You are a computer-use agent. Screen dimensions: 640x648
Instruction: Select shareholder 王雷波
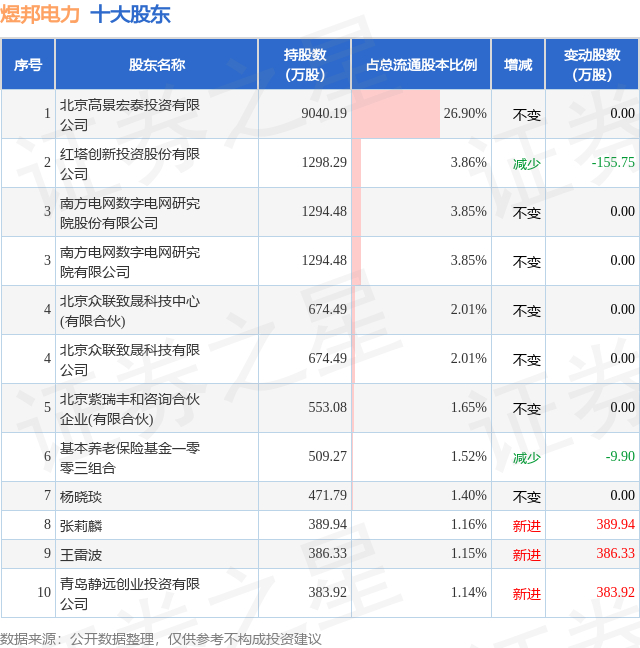tap(81, 555)
